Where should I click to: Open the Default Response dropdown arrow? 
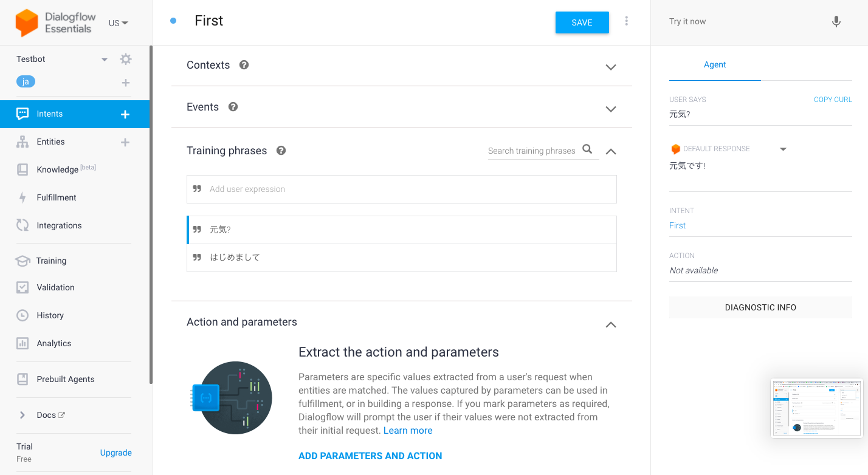(x=783, y=148)
